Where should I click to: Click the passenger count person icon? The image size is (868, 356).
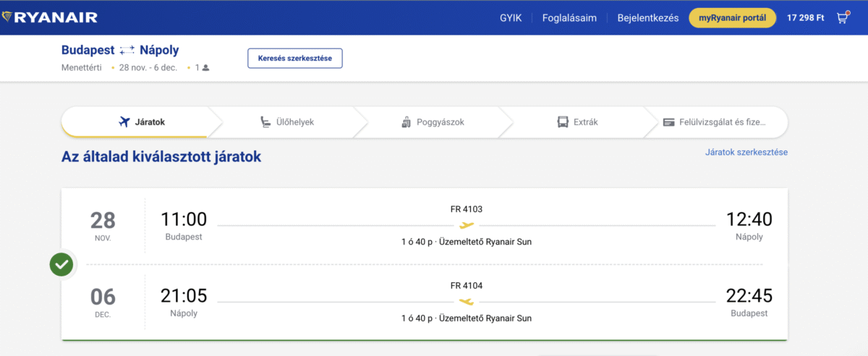(205, 68)
